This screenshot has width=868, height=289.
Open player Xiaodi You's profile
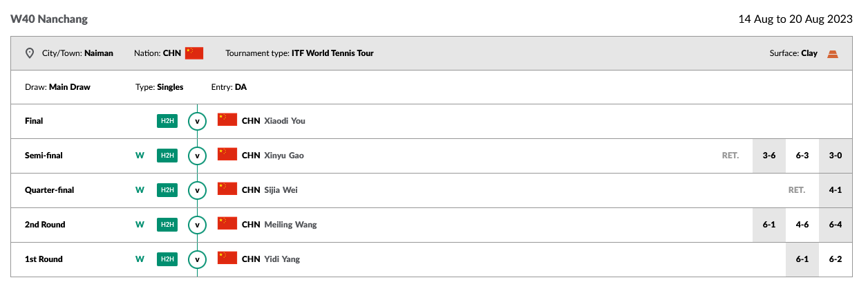[285, 121]
